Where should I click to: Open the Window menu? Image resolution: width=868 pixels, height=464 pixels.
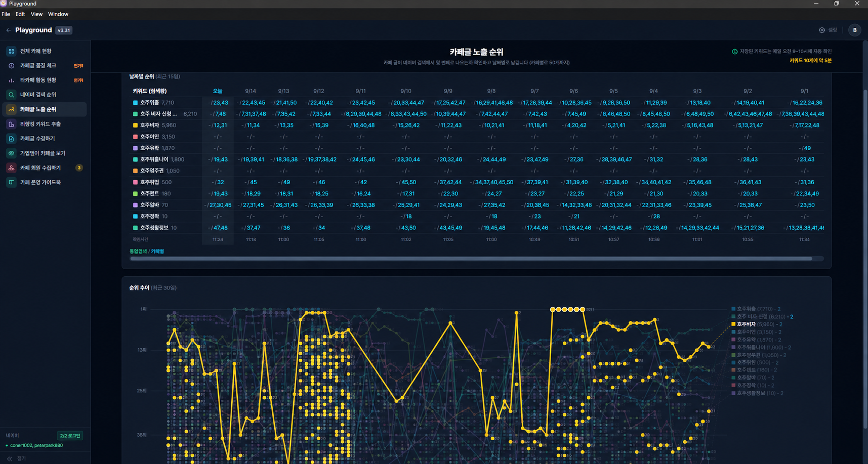coord(58,14)
